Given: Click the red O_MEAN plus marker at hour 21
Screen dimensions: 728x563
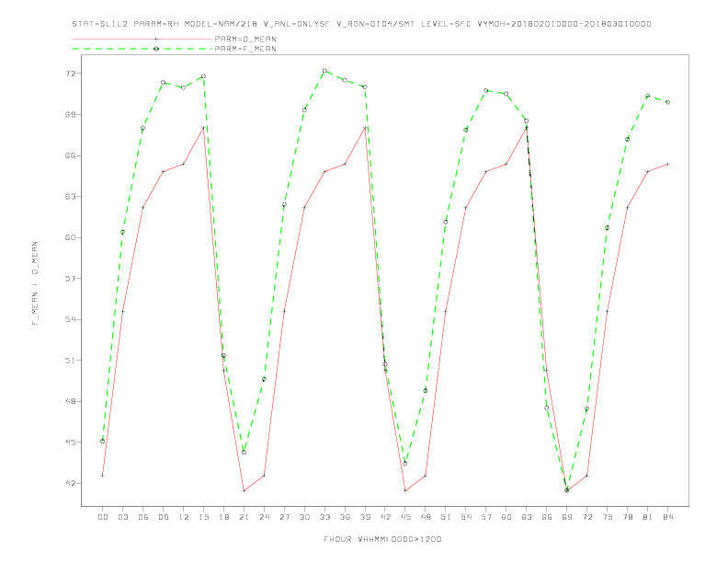Looking at the screenshot, I should coord(244,490).
